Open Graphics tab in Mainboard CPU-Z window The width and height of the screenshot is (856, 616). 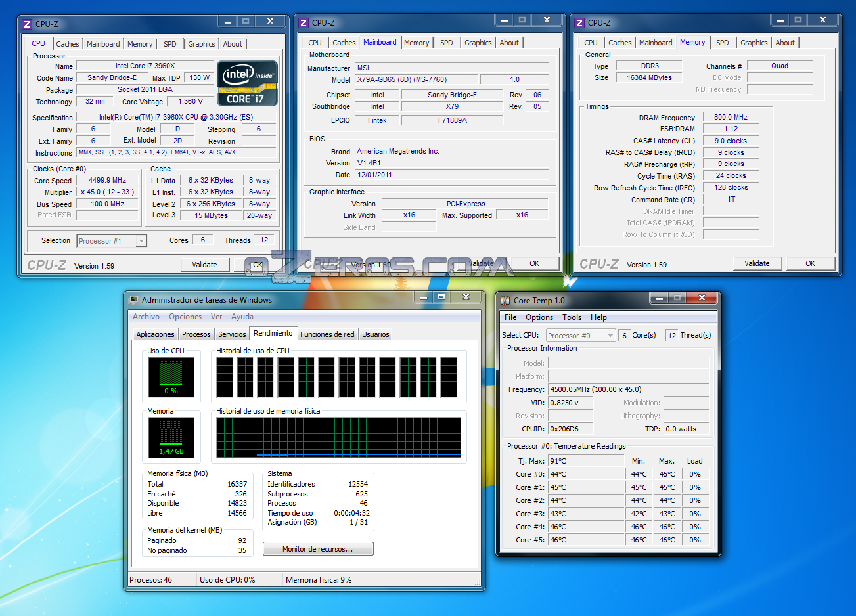478,43
